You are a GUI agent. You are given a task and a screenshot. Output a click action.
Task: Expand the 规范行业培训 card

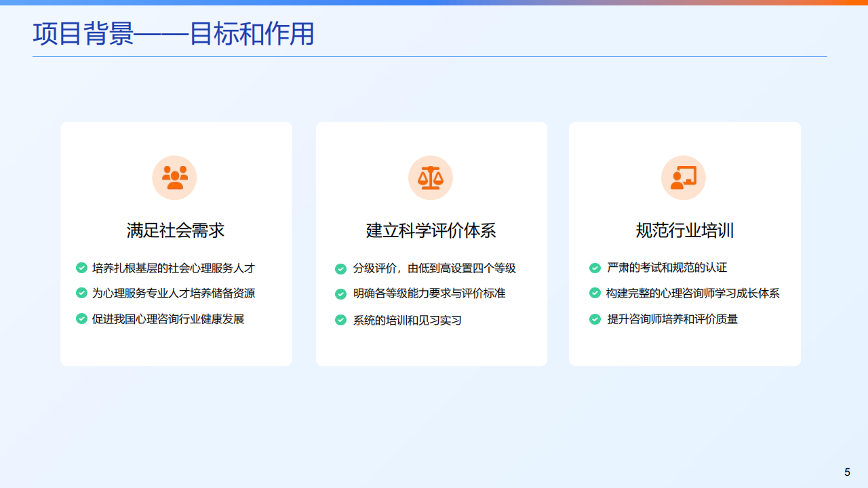(684, 243)
